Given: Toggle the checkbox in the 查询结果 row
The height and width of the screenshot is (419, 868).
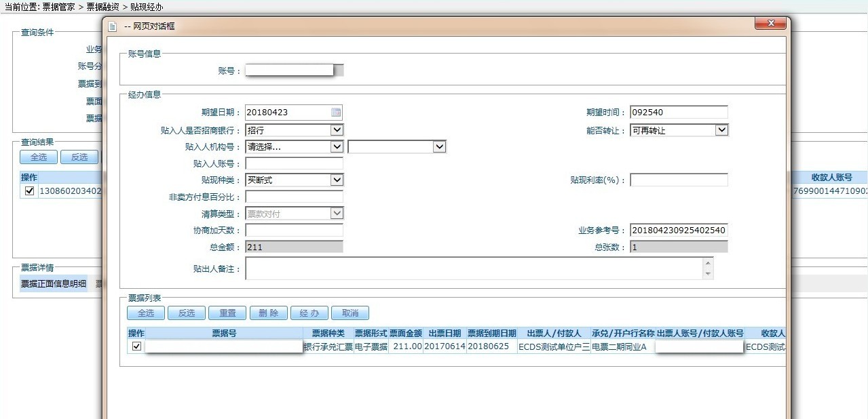Looking at the screenshot, I should click(29, 191).
